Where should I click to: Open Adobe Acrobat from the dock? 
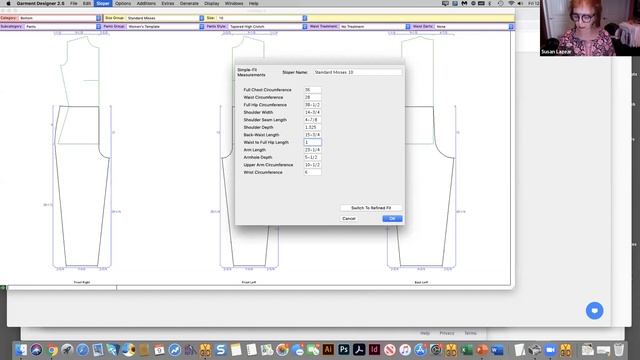tap(359, 350)
